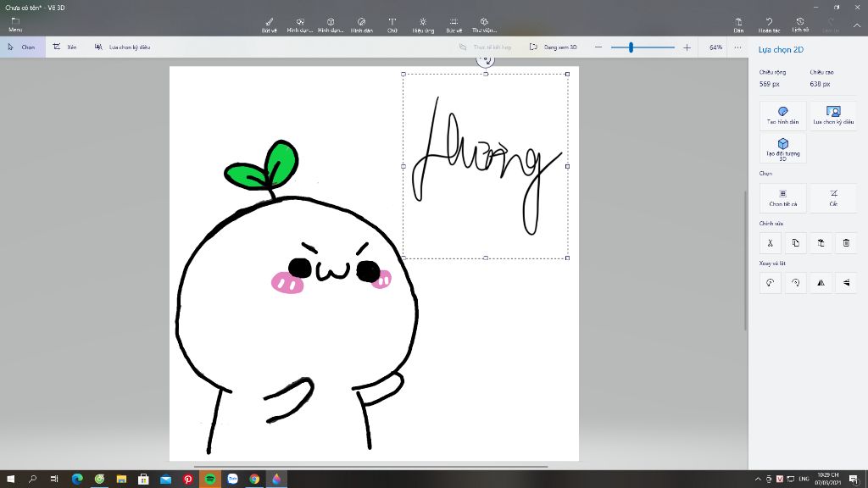Activate the Chọn select tool
The image size is (868, 488).
(x=22, y=47)
